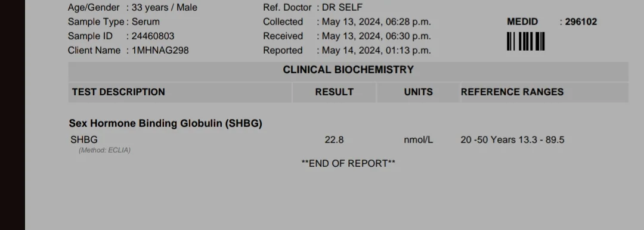
Task: Click the Method: ECLIA note
Action: tap(105, 150)
